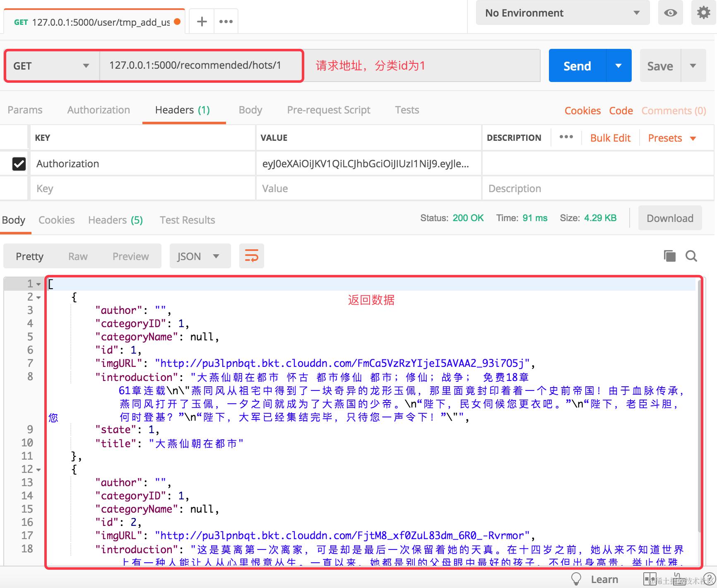Send the request with Send button
The width and height of the screenshot is (717, 588).
[577, 65]
